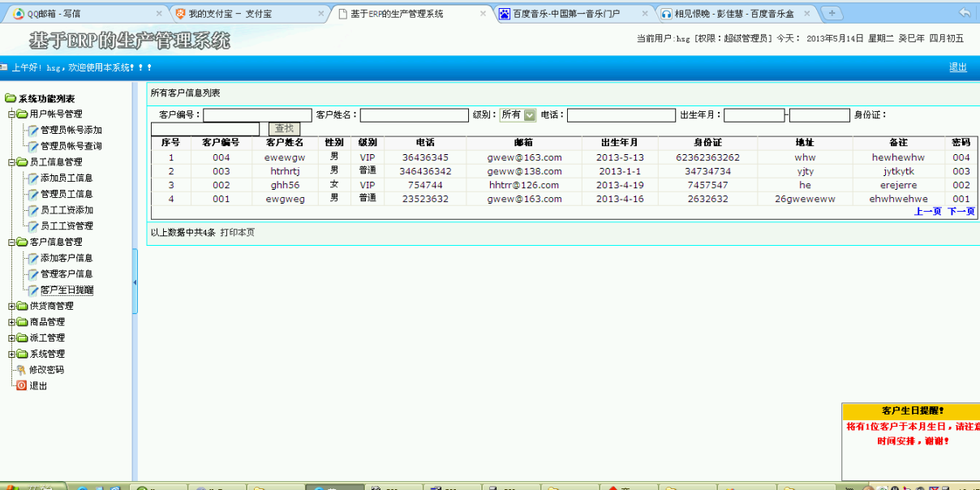Click the folder icon of 系统功能列表 root

click(11, 98)
